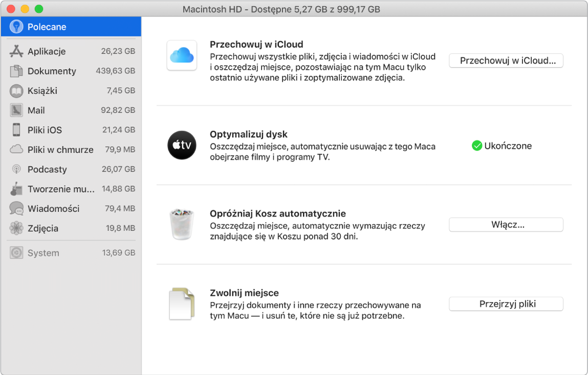Click the Pliki iOS device icon

15,130
